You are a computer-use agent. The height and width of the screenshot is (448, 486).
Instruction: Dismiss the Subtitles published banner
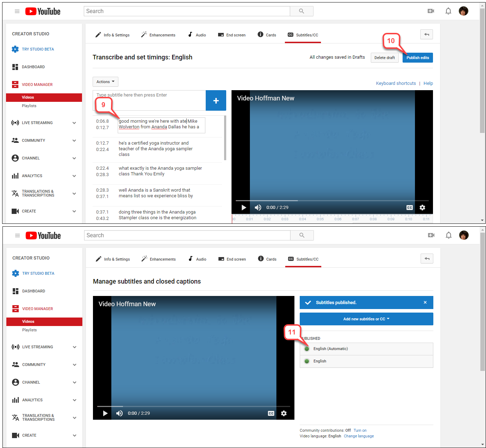click(425, 302)
